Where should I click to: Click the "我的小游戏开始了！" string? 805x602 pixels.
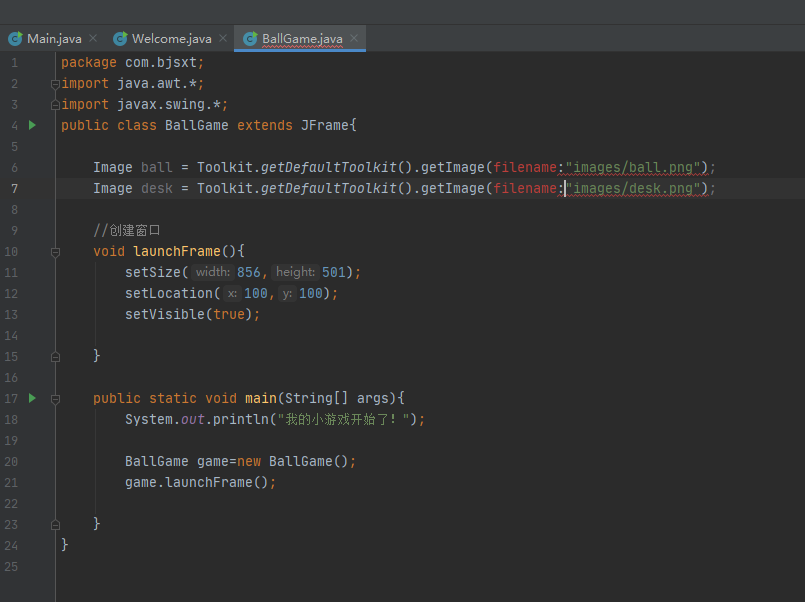343,420
